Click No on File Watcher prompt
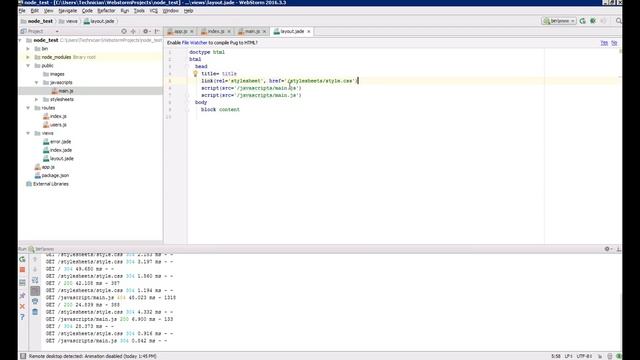640x360 pixels. (614, 42)
